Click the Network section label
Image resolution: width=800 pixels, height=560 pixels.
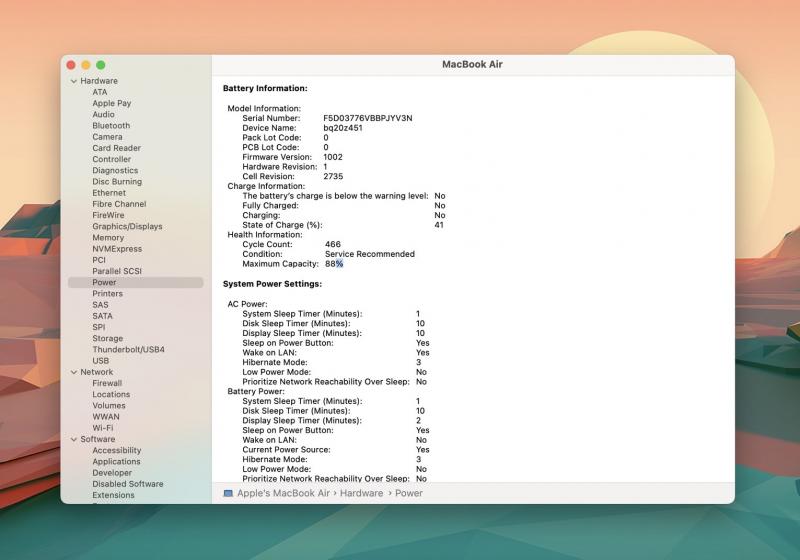(96, 373)
